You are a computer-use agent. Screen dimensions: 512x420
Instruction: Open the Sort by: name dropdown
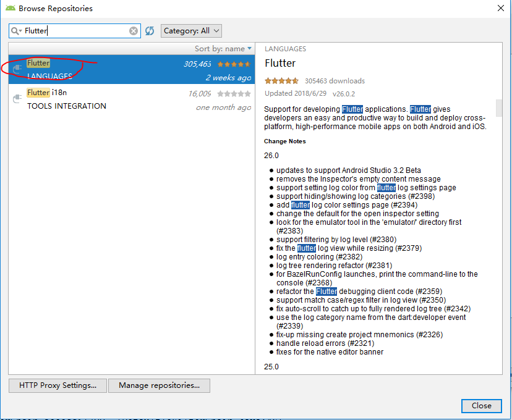click(223, 49)
